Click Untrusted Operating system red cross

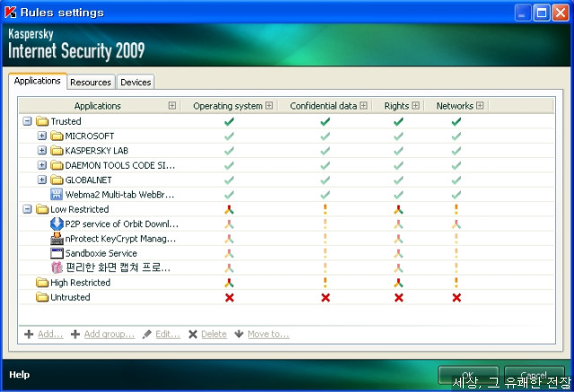click(x=230, y=298)
